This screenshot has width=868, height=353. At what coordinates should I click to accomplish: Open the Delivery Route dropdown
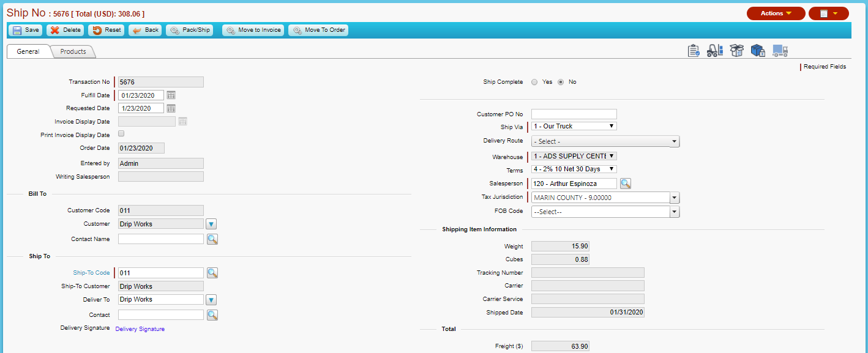(605, 142)
